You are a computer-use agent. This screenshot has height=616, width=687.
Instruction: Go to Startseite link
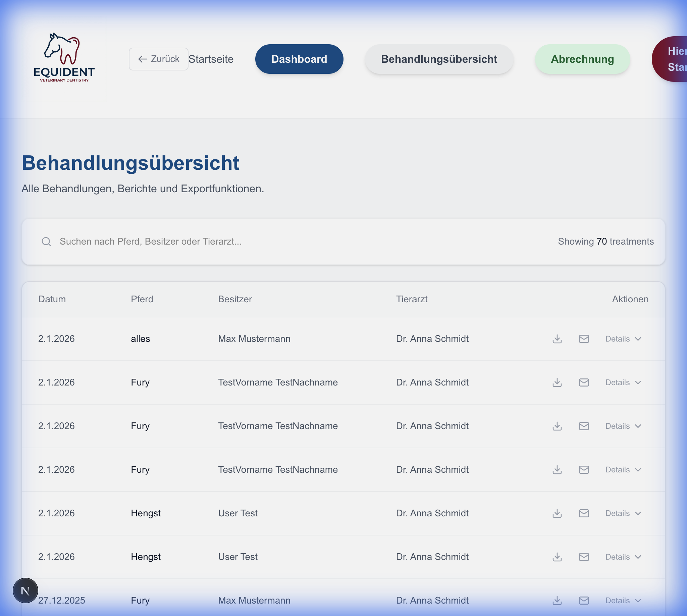point(211,59)
